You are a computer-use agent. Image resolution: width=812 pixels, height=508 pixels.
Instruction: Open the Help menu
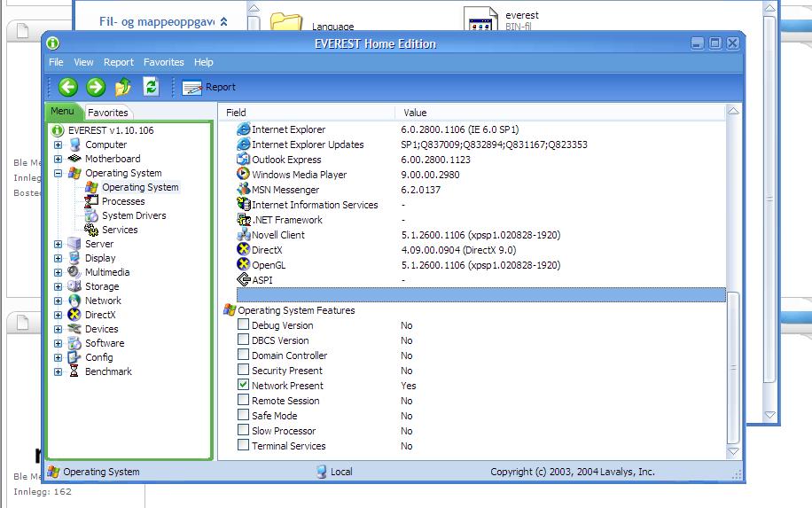pos(204,62)
